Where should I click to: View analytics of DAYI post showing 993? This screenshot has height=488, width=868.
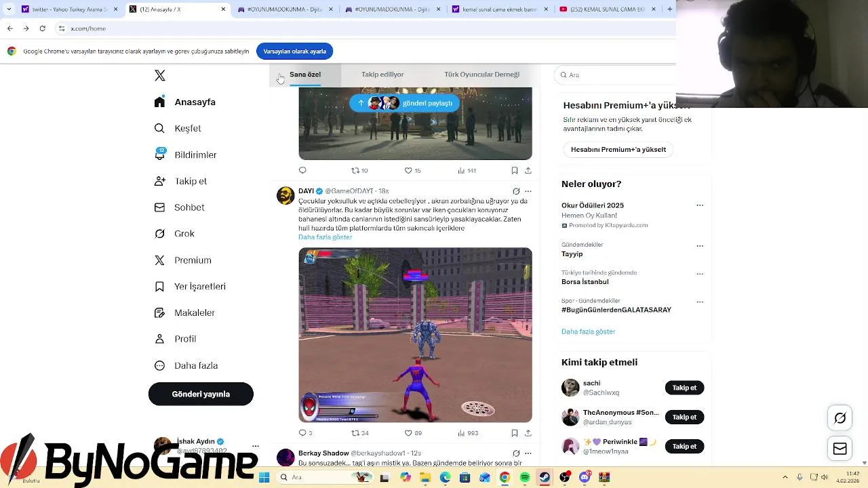point(468,432)
